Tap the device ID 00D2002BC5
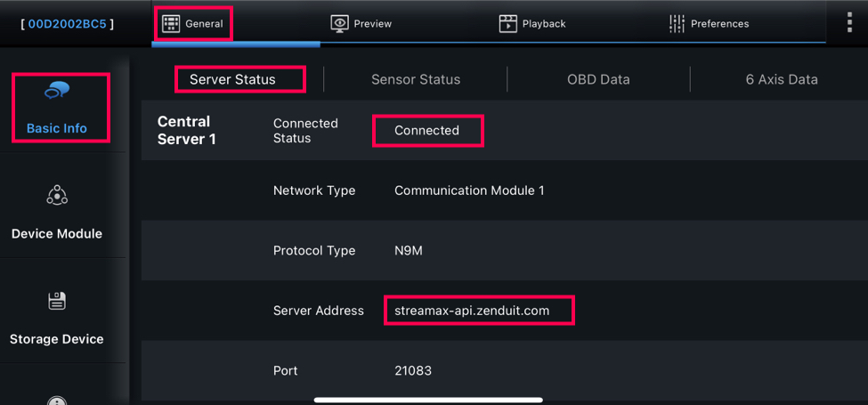The height and width of the screenshot is (405, 868). [x=67, y=24]
